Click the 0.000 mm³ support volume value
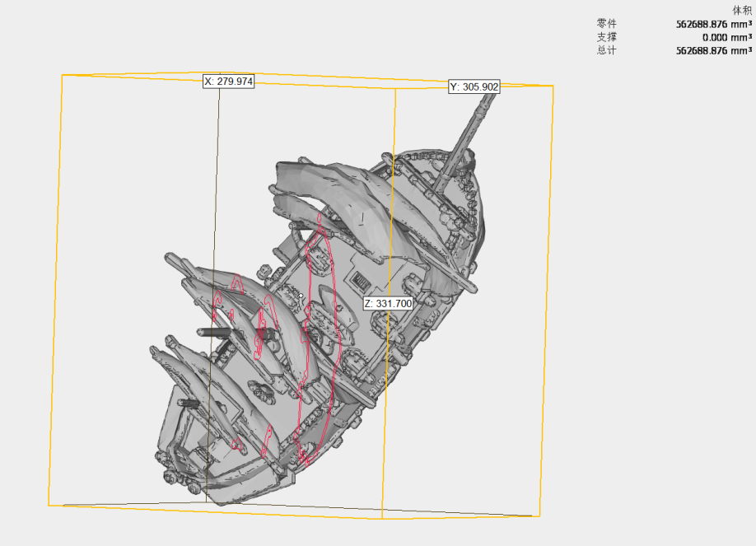 [726, 37]
